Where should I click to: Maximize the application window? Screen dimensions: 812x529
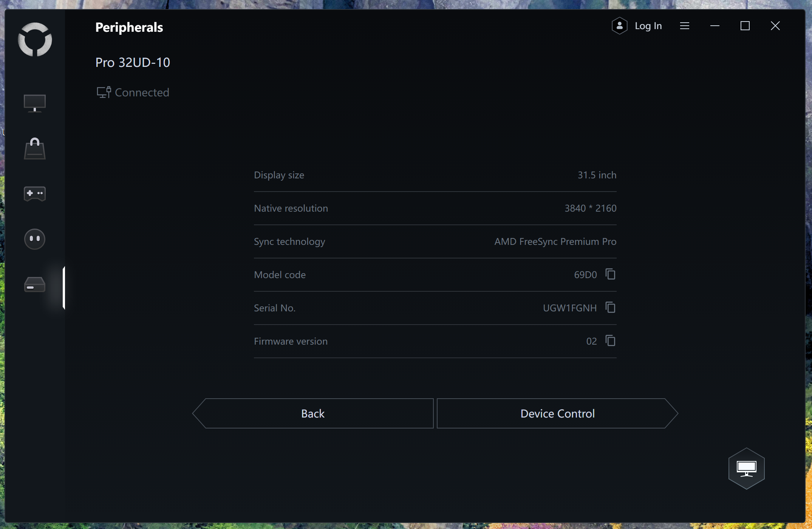click(x=745, y=26)
